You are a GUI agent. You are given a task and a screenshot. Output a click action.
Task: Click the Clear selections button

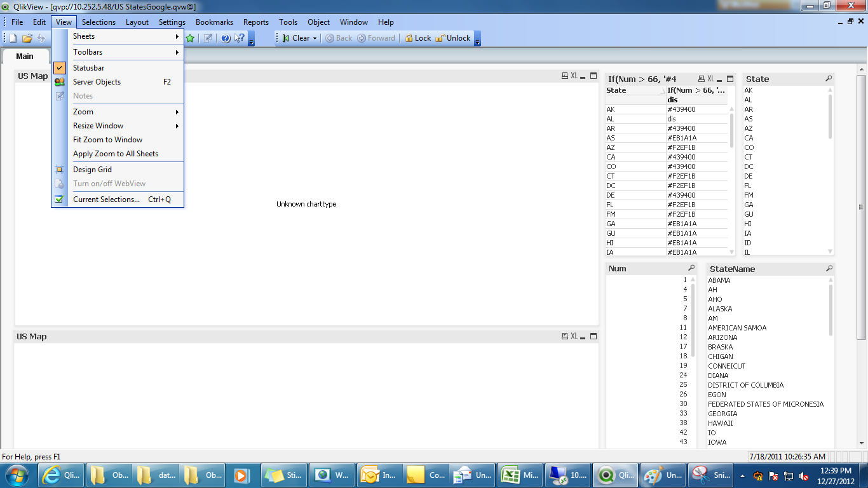[x=295, y=38]
